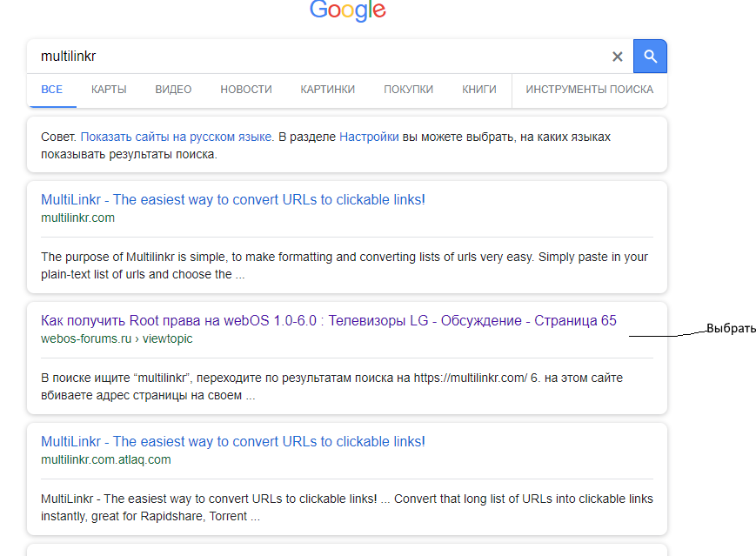Viewport: 756px width, 556px height.
Task: Go to the НОВОСТИ tab
Action: (x=246, y=90)
